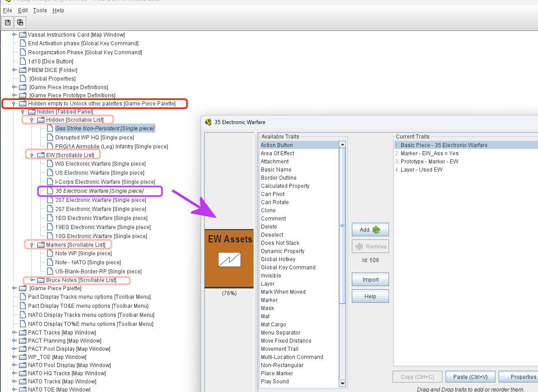Click folder icon of Game Piece Image Definitions
Viewport: 538px width, 392px height.
[23, 87]
